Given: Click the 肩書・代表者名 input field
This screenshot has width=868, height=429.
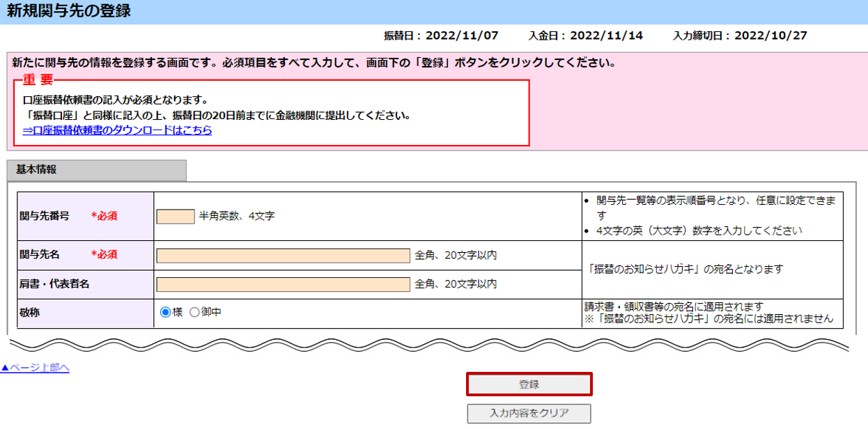Looking at the screenshot, I should tap(283, 284).
